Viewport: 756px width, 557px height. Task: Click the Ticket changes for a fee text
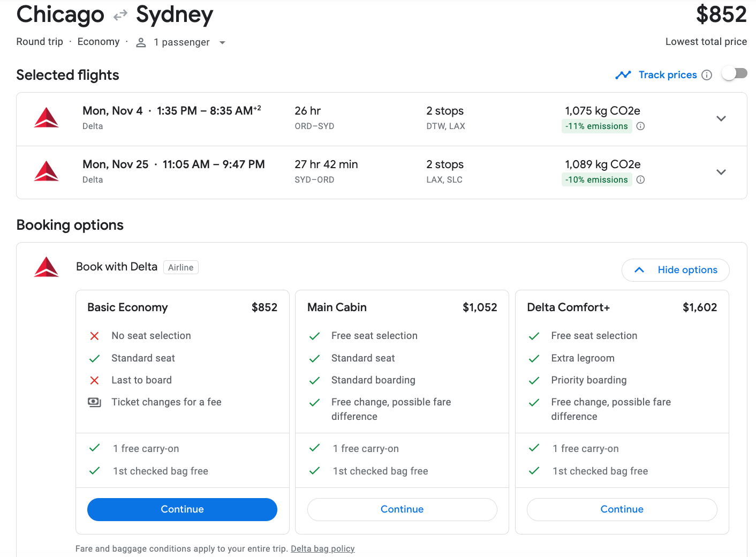167,402
